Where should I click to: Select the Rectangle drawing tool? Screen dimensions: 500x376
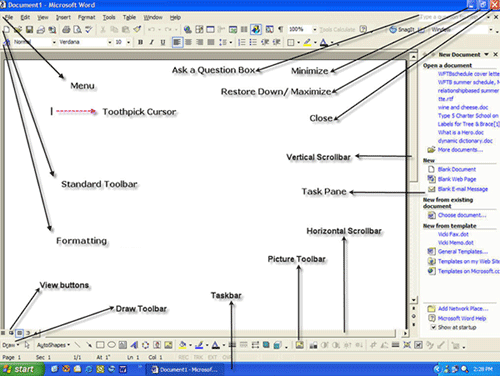point(100,345)
